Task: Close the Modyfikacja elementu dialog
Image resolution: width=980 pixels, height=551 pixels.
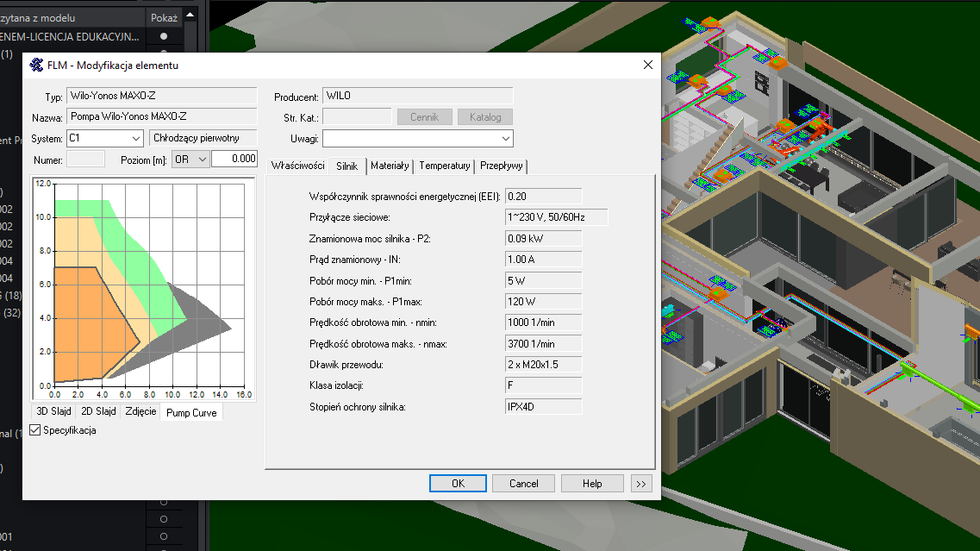Action: (x=647, y=66)
